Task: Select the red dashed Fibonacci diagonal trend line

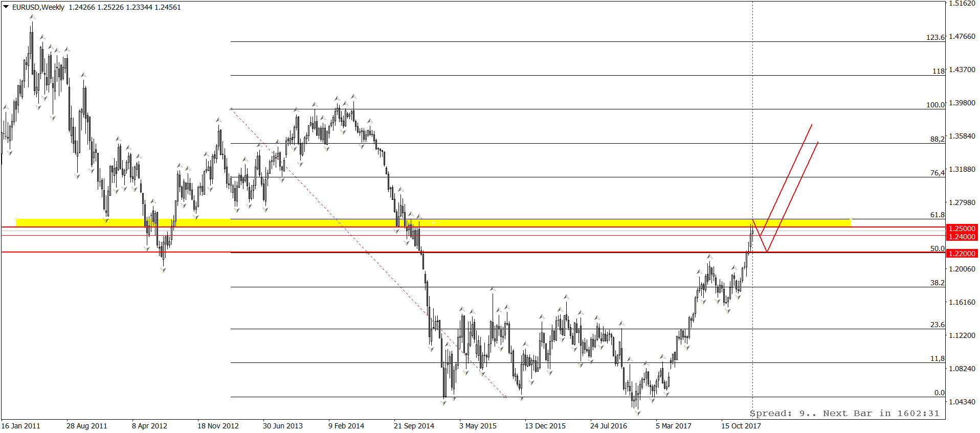Action: tap(368, 253)
